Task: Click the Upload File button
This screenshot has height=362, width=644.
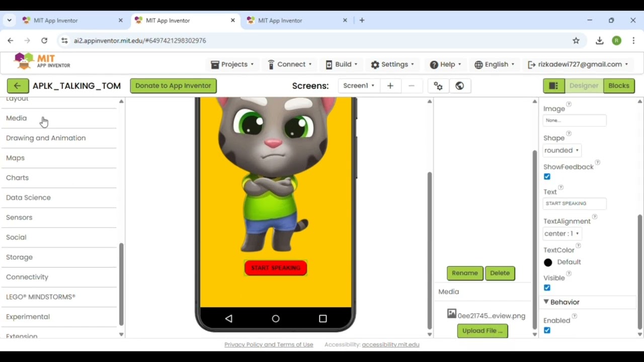Action: [482, 331]
